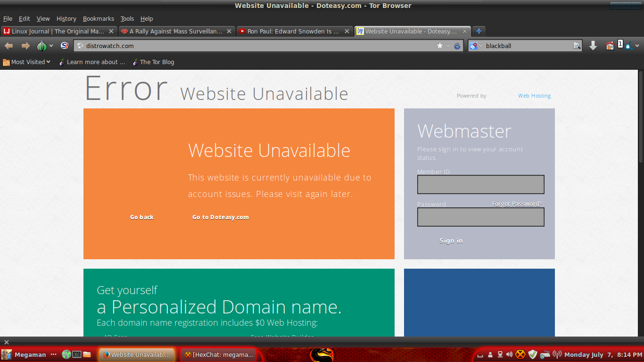Open bookmark star dropdown arrow in URL bar
Image resolution: width=644 pixels, height=362 pixels.
click(x=448, y=46)
